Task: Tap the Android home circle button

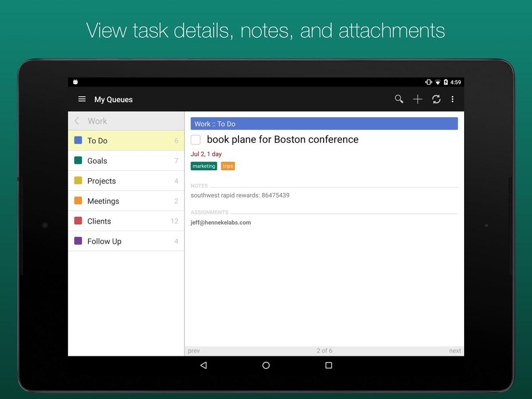Action: pyautogui.click(x=266, y=365)
